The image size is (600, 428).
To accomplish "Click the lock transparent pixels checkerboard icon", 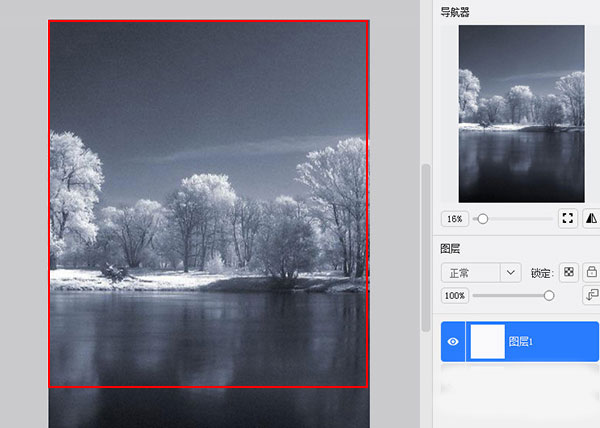I will pos(569,272).
